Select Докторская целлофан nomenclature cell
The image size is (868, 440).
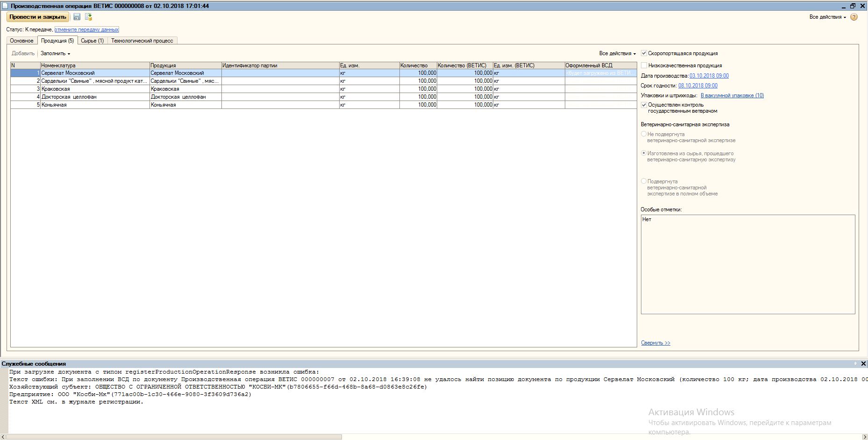pos(95,97)
